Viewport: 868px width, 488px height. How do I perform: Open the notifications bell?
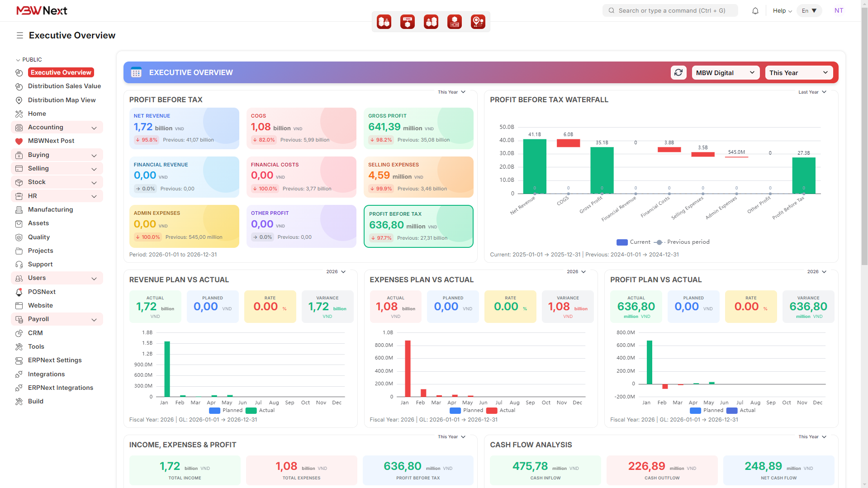pos(755,11)
